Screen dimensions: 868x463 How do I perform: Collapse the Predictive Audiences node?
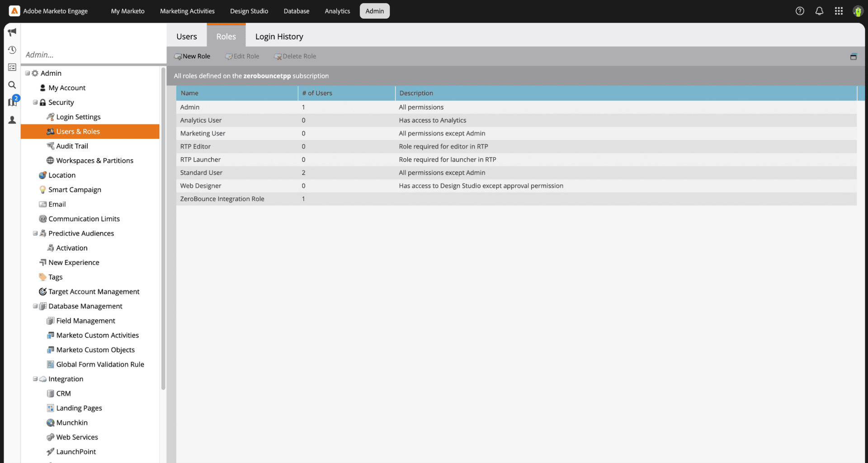(35, 234)
